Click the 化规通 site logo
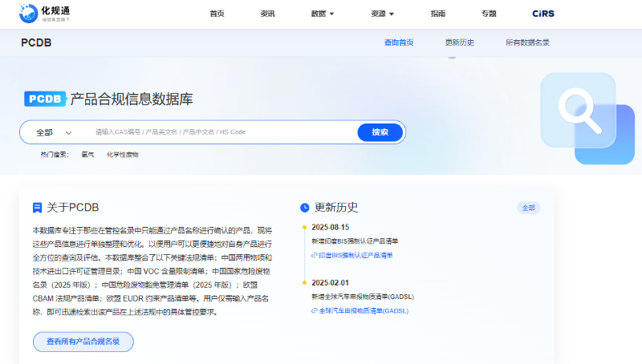Image resolution: width=642 pixels, height=364 pixels. [x=45, y=12]
